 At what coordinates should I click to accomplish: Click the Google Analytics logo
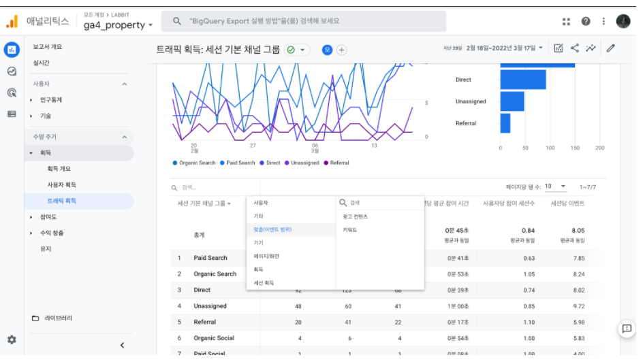12,21
